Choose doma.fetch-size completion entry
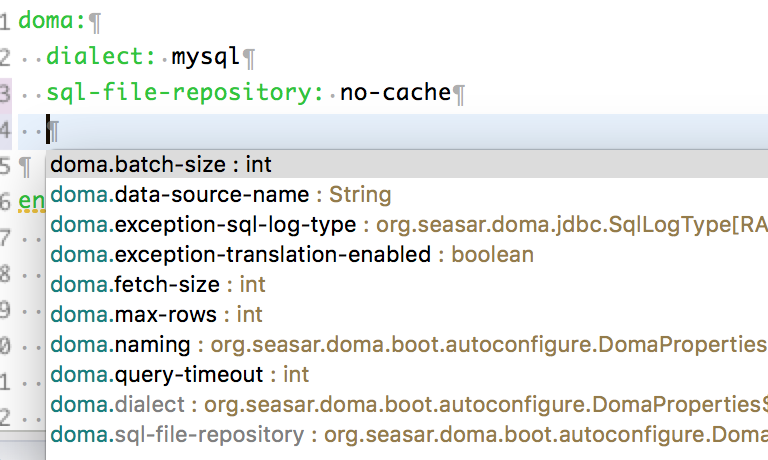 pyautogui.click(x=158, y=284)
